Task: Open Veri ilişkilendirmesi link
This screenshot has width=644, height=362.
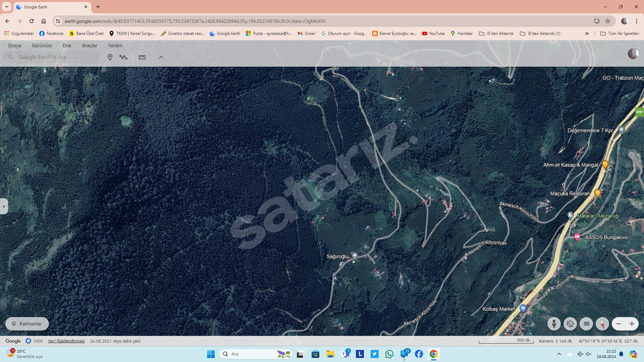Action: (66, 341)
